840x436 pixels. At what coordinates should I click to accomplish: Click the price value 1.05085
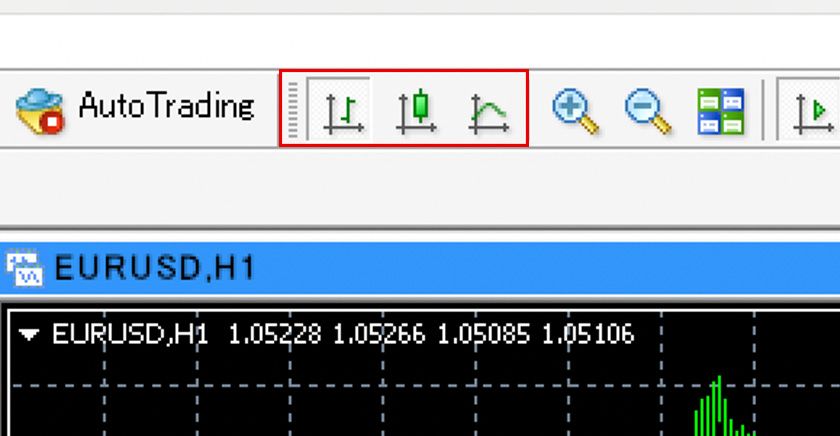click(x=484, y=334)
